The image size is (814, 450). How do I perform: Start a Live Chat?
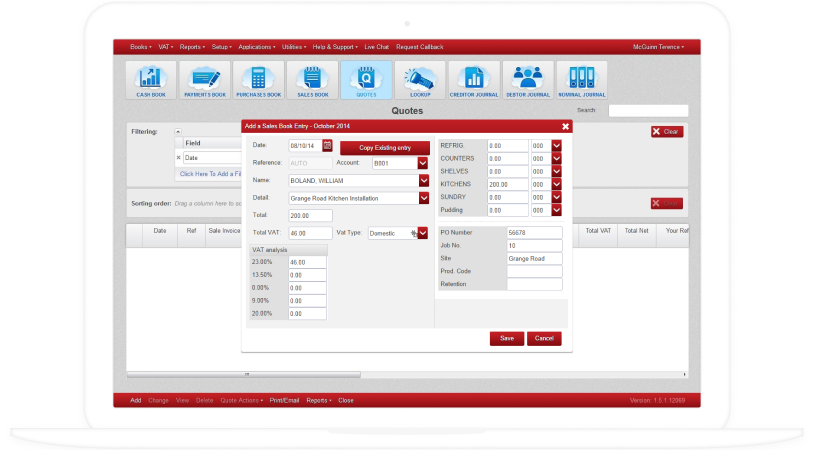pos(376,47)
